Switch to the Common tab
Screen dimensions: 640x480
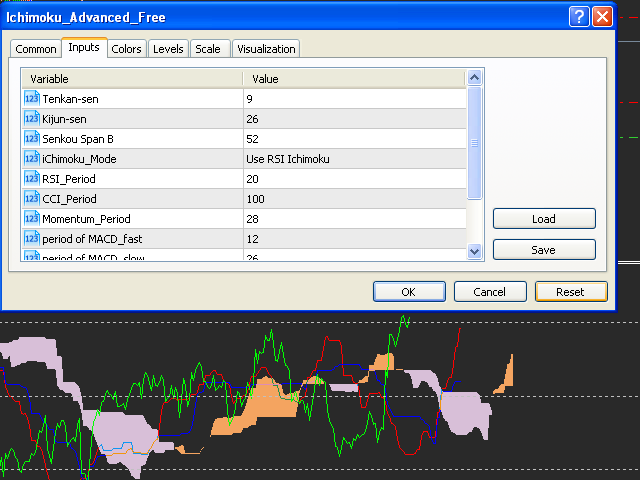pyautogui.click(x=36, y=49)
